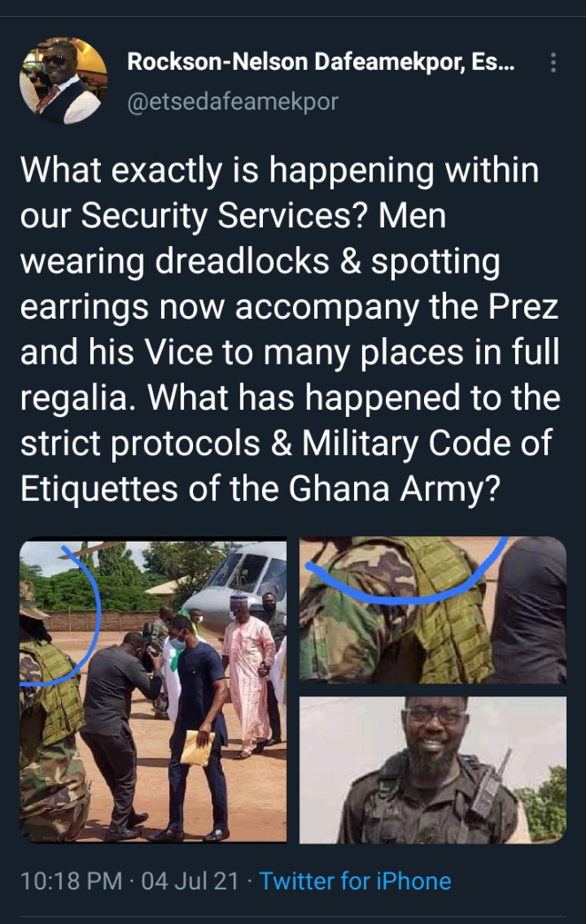The width and height of the screenshot is (586, 924).
Task: Open the close-up camouflage vest photo
Action: pyautogui.click(x=433, y=610)
